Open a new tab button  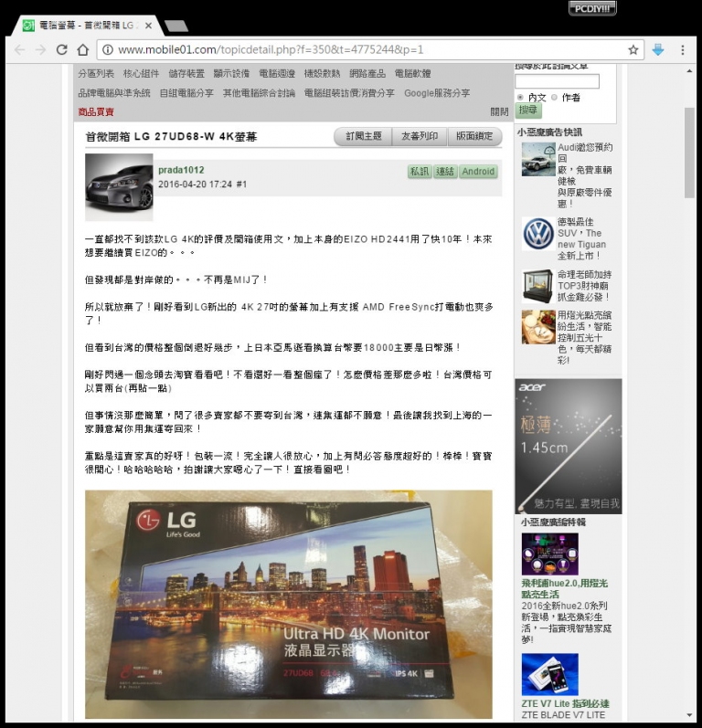pos(176,26)
